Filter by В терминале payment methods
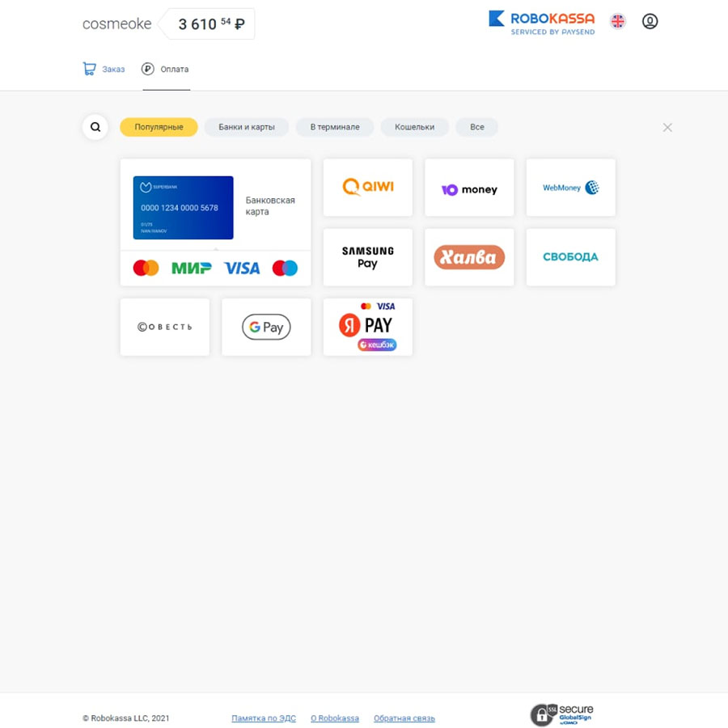 pyautogui.click(x=335, y=127)
